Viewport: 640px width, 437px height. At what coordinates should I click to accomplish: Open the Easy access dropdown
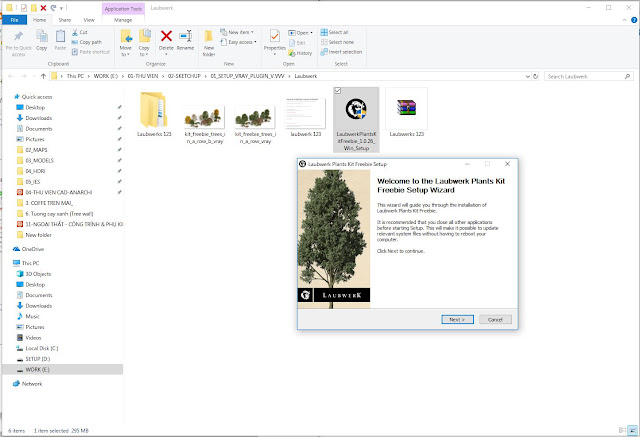tap(238, 42)
